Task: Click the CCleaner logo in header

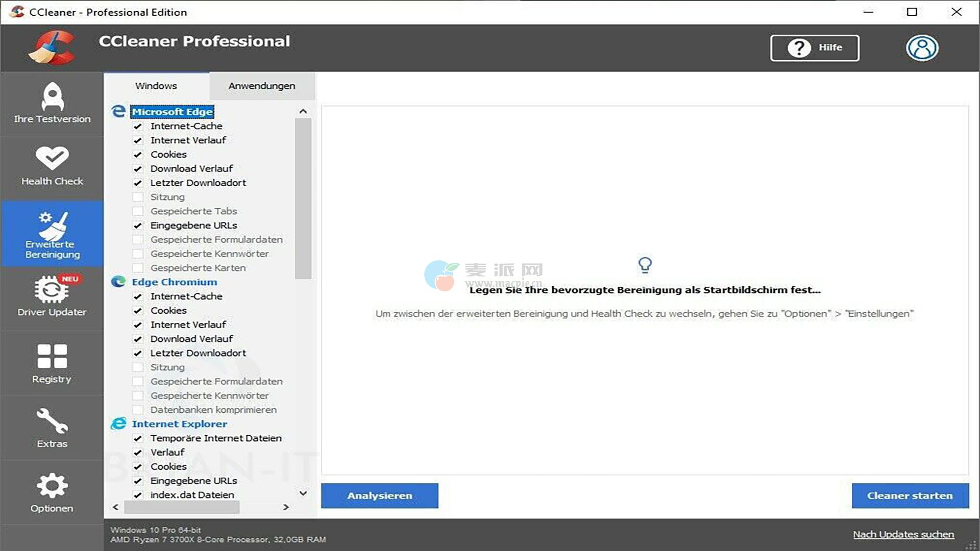Action: [x=52, y=48]
